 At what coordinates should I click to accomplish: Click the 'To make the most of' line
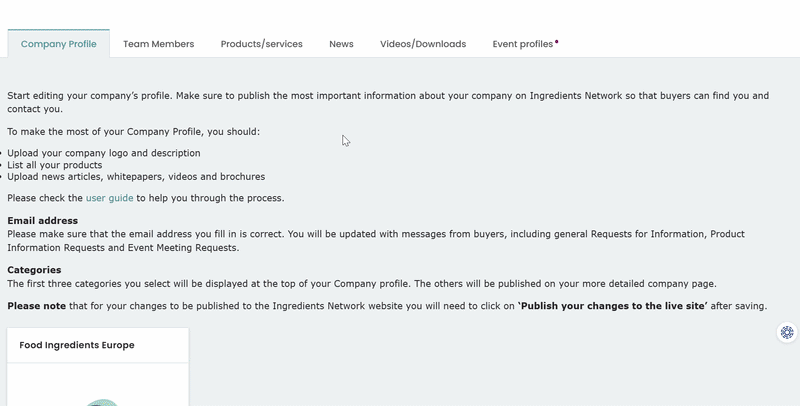[133, 132]
